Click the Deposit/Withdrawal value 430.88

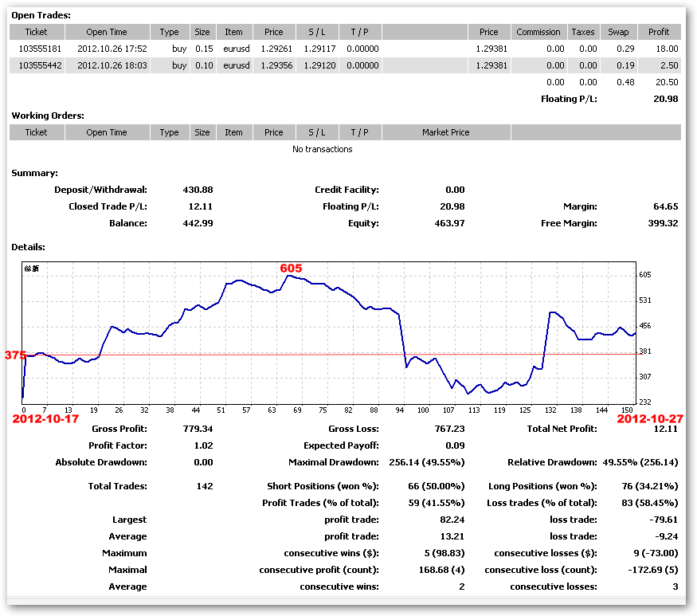click(x=198, y=190)
